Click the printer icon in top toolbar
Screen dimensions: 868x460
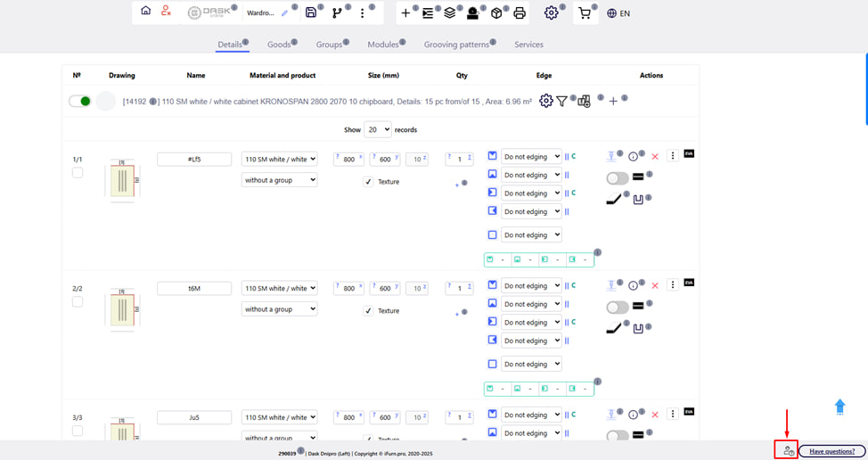tap(520, 13)
